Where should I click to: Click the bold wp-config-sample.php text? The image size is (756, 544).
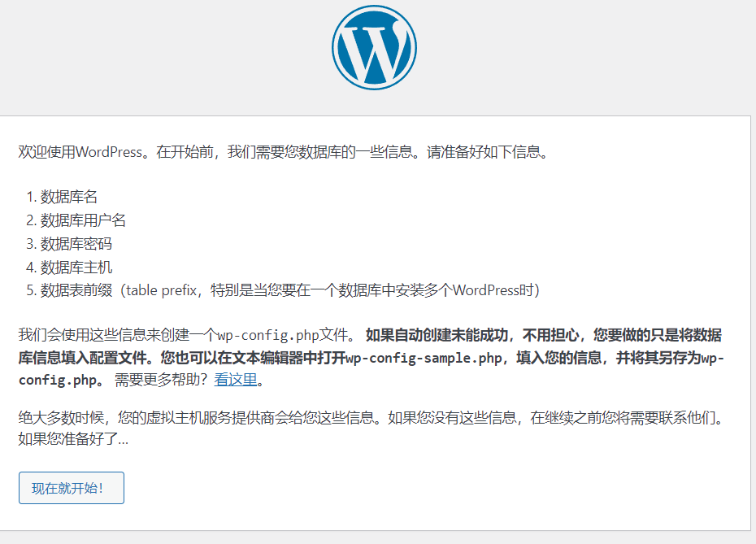[424, 358]
